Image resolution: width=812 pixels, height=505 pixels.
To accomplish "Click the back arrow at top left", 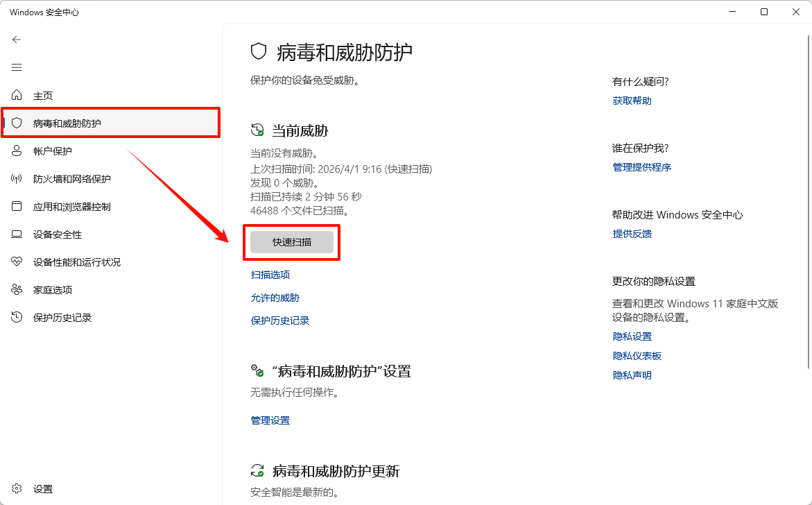I will tap(16, 40).
